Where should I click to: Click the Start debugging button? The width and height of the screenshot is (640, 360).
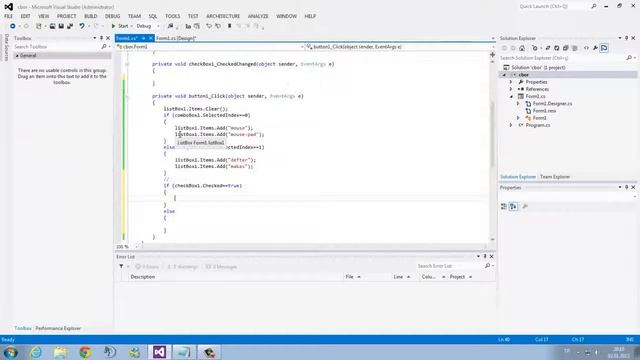(120, 26)
